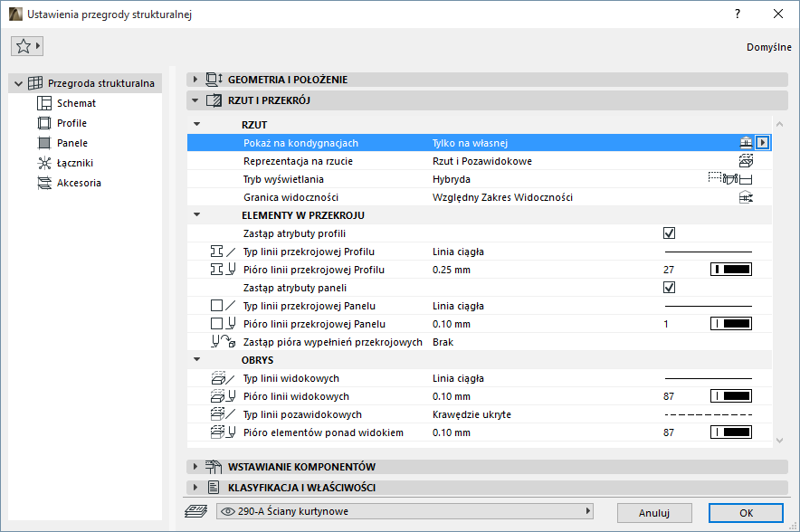Select Schemat in the left tree
This screenshot has width=800, height=532.
click(76, 103)
